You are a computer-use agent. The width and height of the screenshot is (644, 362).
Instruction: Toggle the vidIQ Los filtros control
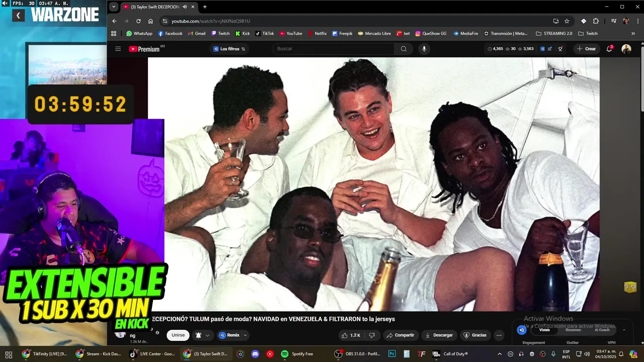click(x=229, y=49)
